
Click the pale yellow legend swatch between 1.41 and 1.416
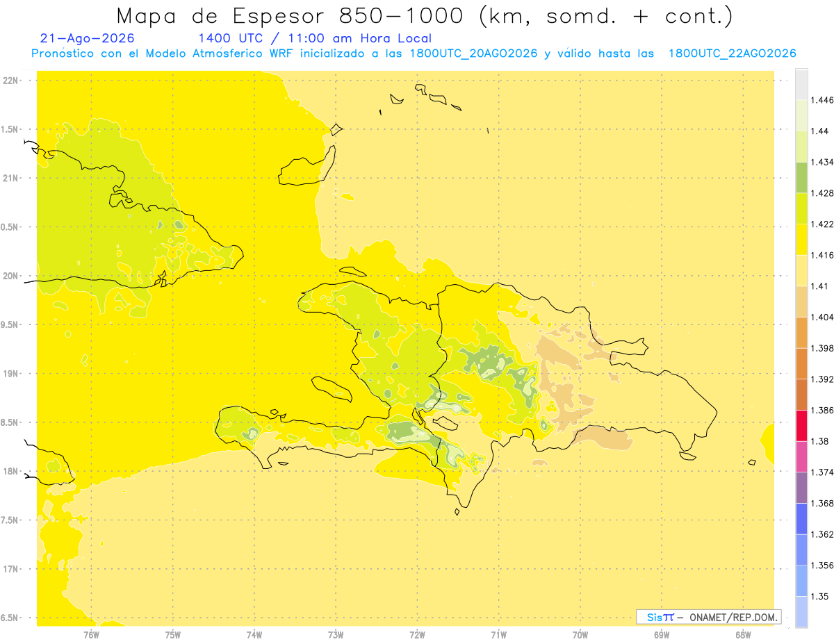(x=801, y=270)
